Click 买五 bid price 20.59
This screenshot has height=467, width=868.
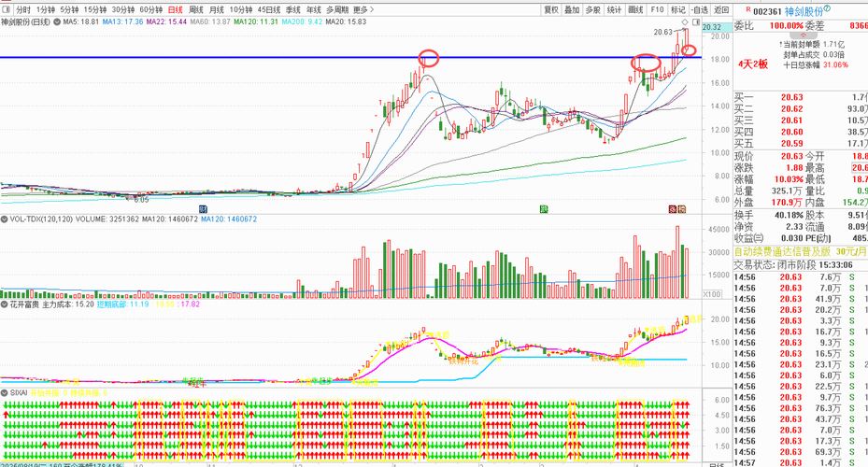coord(791,144)
